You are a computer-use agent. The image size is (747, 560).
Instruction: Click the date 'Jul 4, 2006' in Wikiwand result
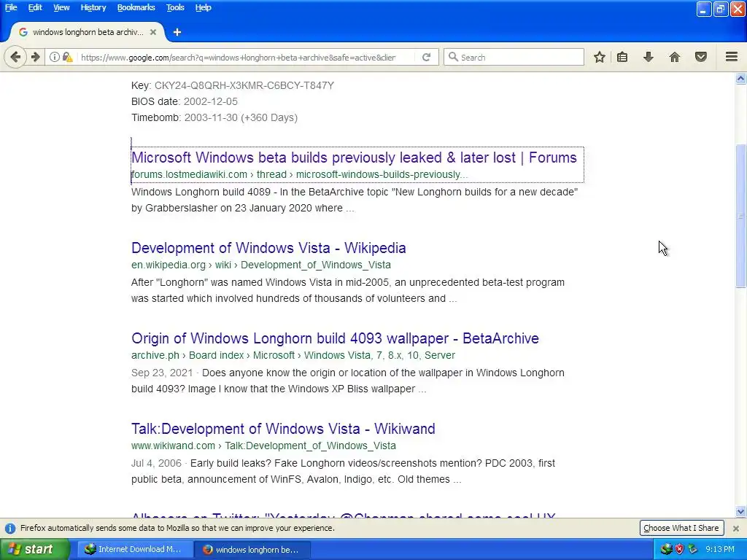point(156,463)
